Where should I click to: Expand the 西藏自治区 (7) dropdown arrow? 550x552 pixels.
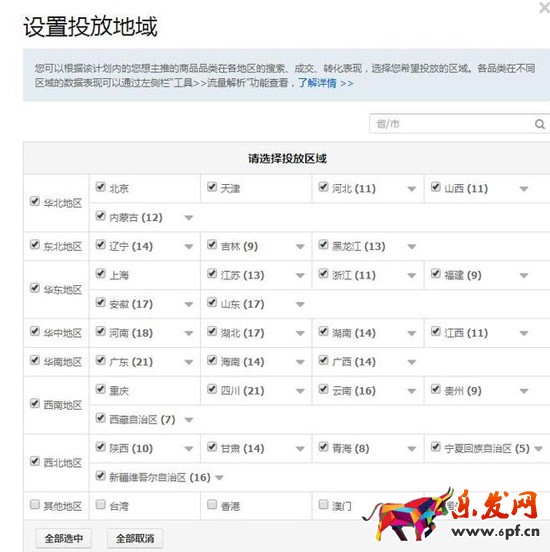189,420
